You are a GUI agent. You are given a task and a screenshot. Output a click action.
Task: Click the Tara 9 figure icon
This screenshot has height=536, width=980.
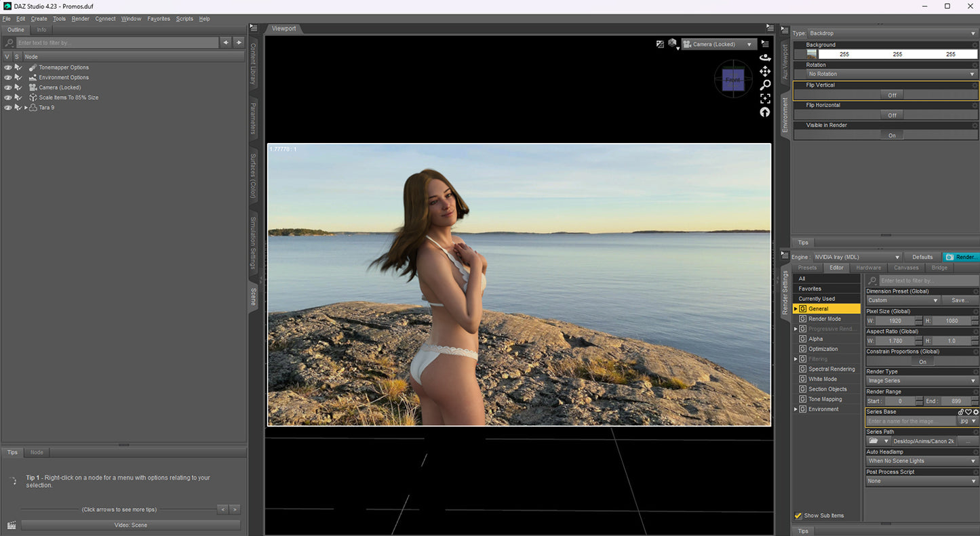coord(33,108)
